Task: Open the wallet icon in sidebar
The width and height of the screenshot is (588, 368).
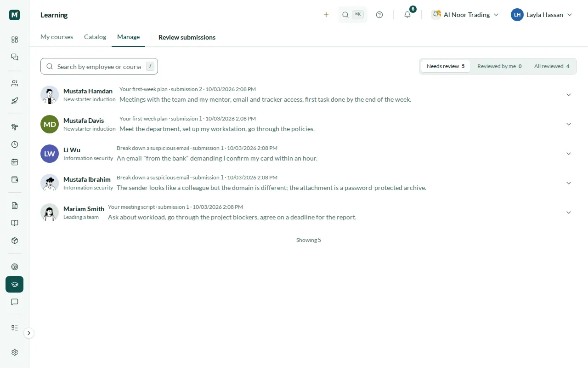Action: coord(15,179)
